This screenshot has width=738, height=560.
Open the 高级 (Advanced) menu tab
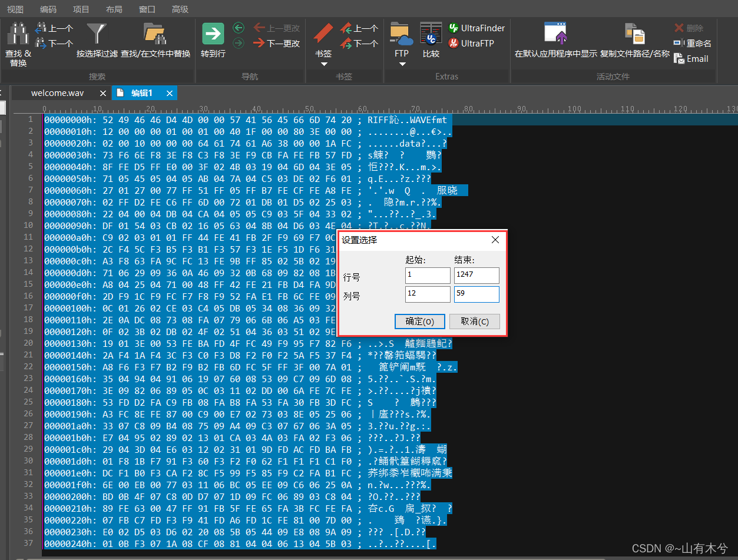[180, 9]
